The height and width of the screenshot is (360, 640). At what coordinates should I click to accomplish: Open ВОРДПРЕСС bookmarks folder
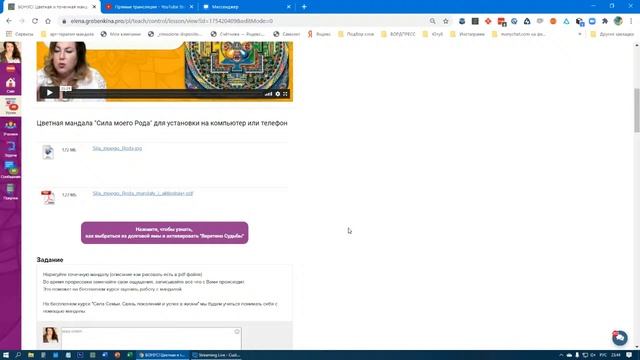tap(398, 34)
